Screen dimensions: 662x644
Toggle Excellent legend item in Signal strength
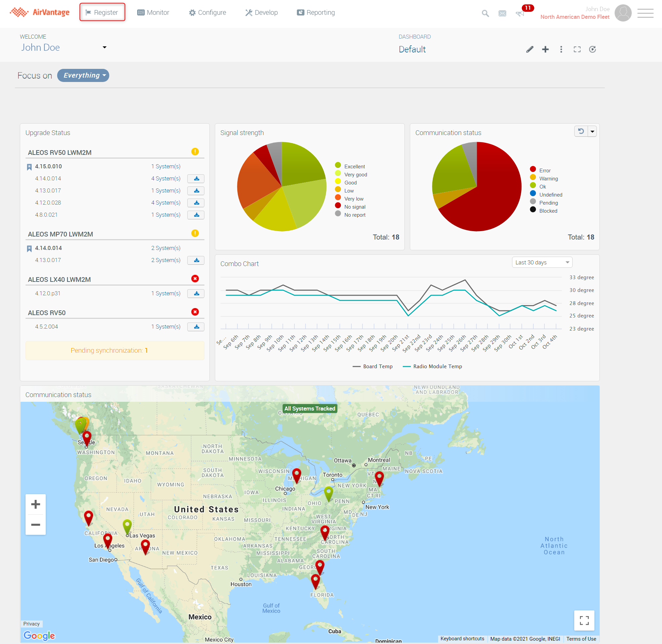point(354,166)
